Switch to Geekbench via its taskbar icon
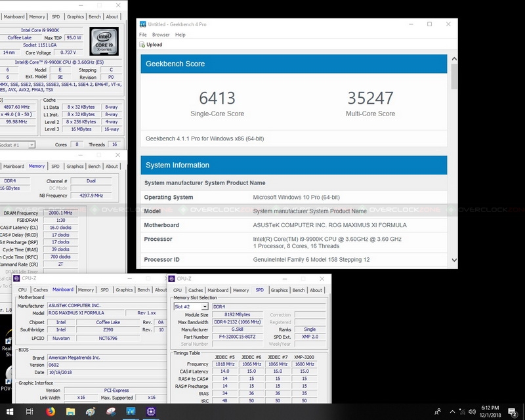 coord(131,411)
